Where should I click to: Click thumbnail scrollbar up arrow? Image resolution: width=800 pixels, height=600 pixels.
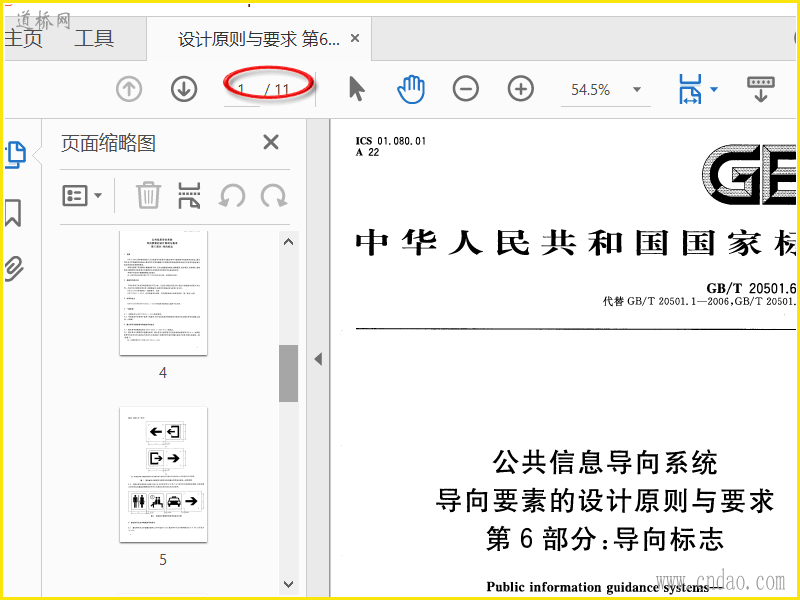pyautogui.click(x=288, y=242)
